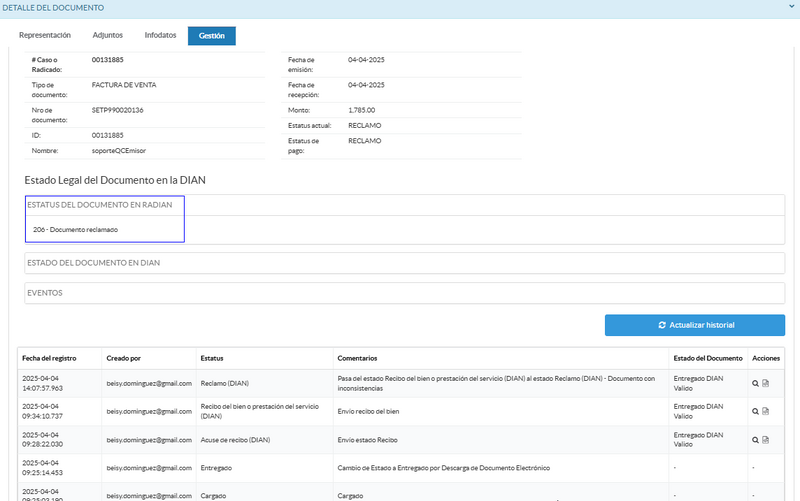The height and width of the screenshot is (501, 800).
Task: Open the Adjuntos tab
Action: click(108, 35)
